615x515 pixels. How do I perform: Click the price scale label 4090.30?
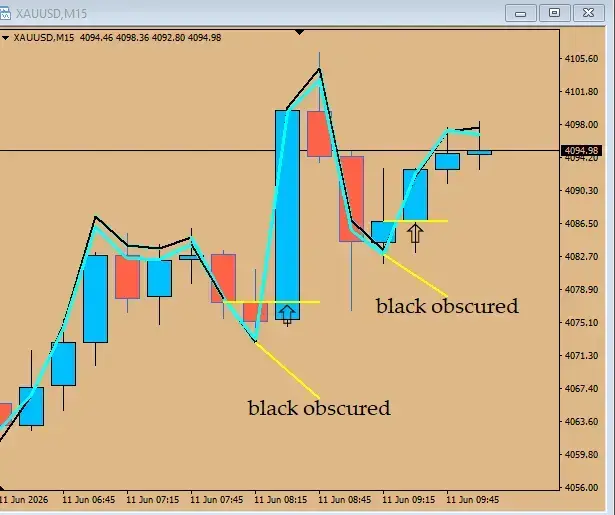coord(581,191)
